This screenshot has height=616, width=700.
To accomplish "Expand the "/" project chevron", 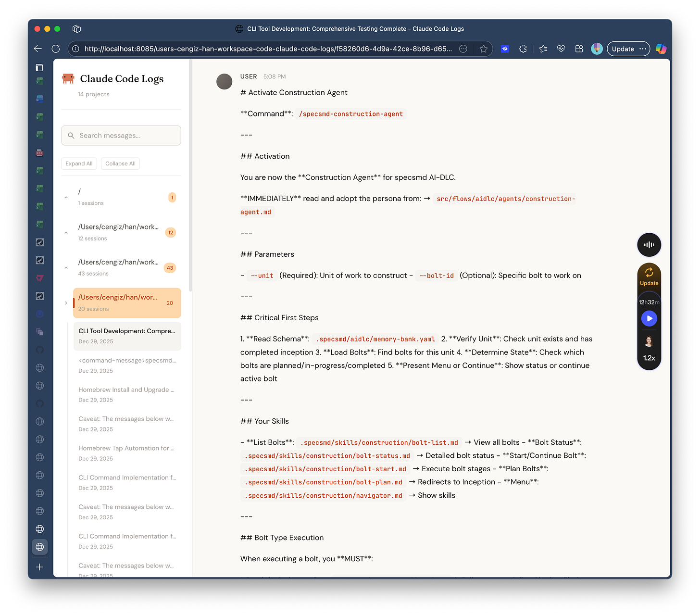I will [66, 197].
